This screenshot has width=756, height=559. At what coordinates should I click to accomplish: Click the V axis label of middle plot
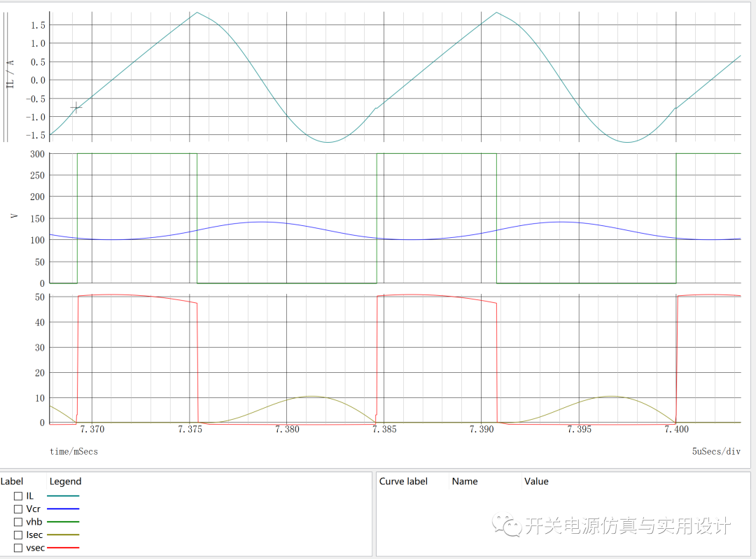pos(14,216)
